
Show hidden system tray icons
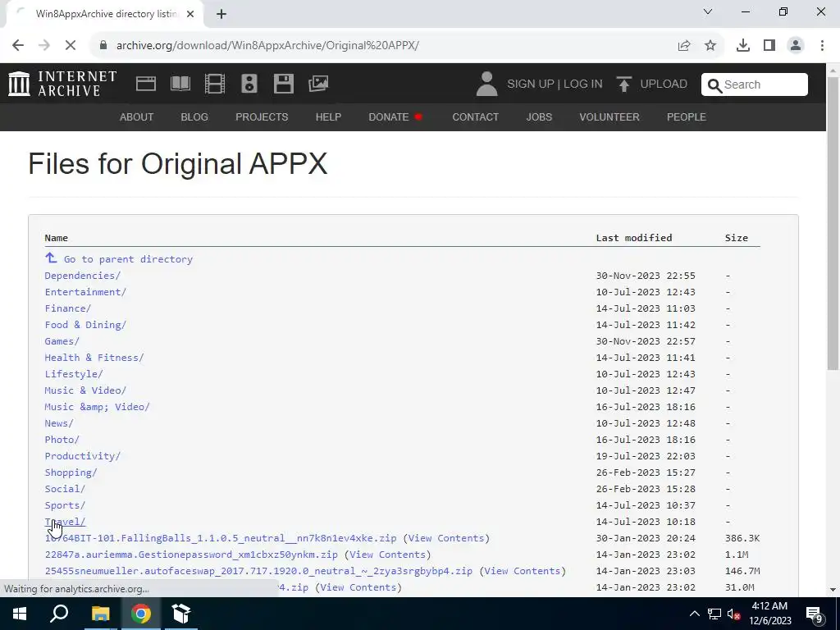pos(694,614)
